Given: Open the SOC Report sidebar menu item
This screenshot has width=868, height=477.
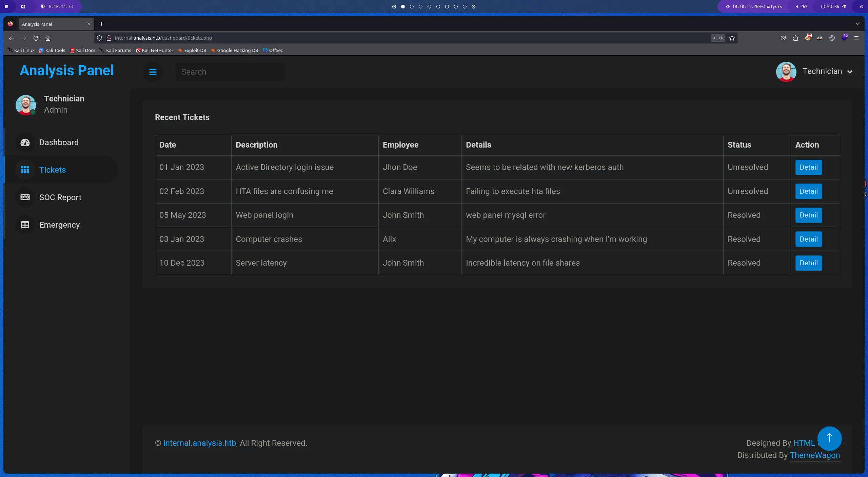Looking at the screenshot, I should pos(60,197).
